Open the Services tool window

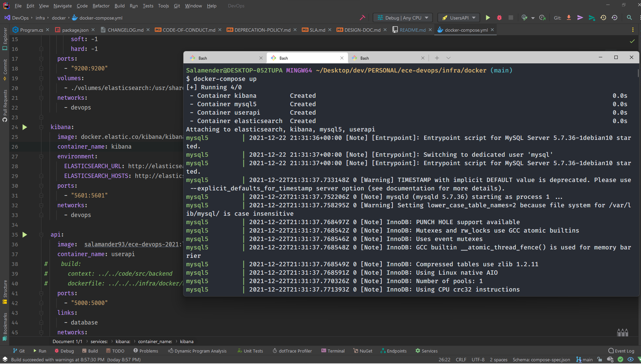[x=427, y=351]
